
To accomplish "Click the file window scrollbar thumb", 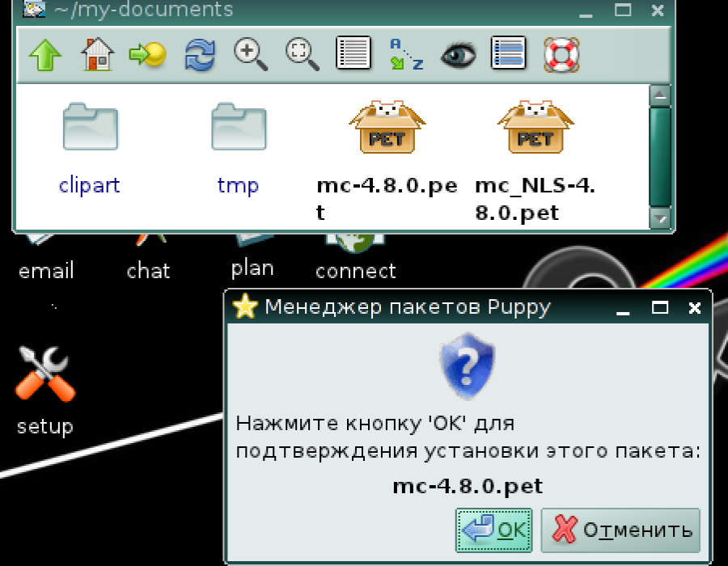I will pos(660,158).
